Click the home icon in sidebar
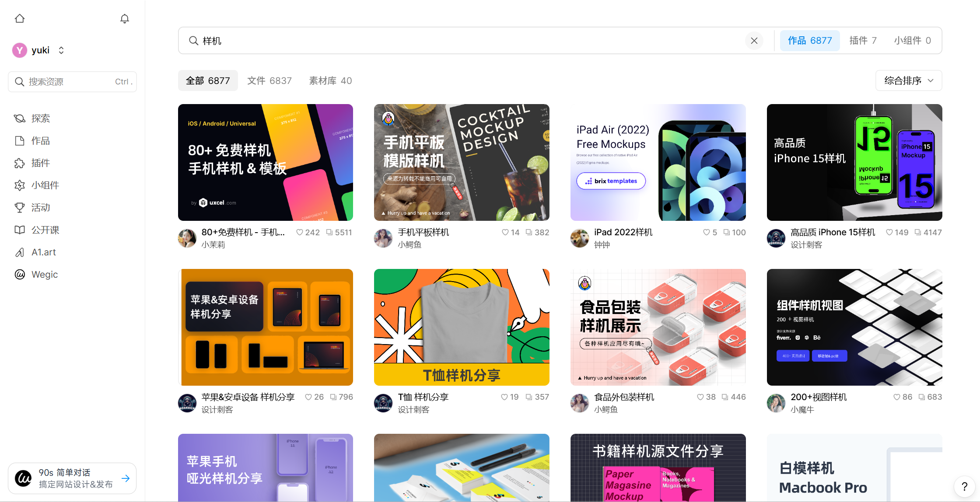This screenshot has height=502, width=980. tap(20, 18)
